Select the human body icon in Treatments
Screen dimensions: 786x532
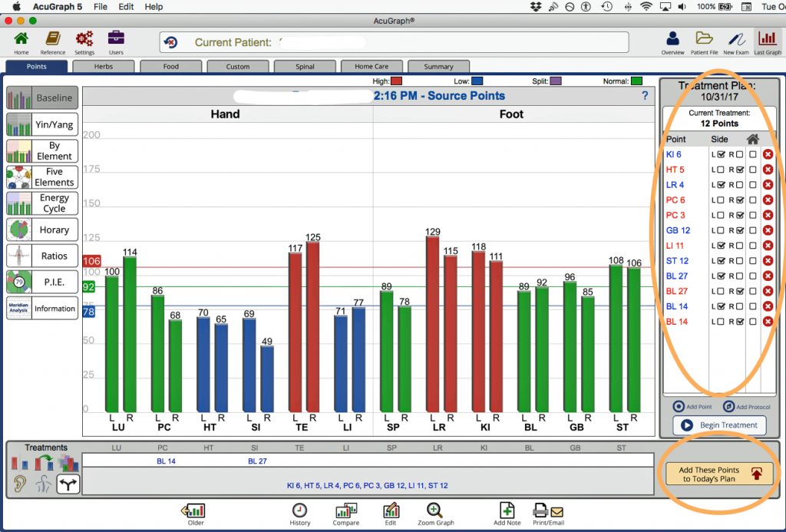44,484
